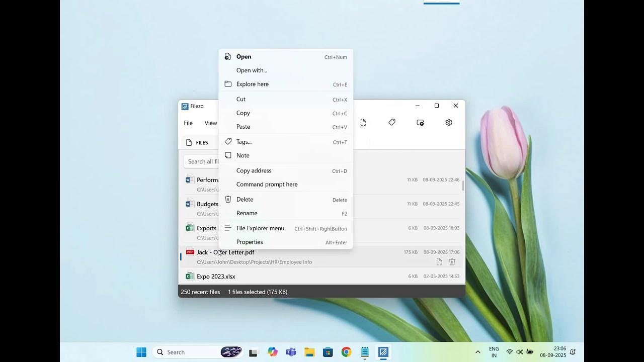The width and height of the screenshot is (644, 362).
Task: Choose Open with... in the context menu
Action: point(252,70)
